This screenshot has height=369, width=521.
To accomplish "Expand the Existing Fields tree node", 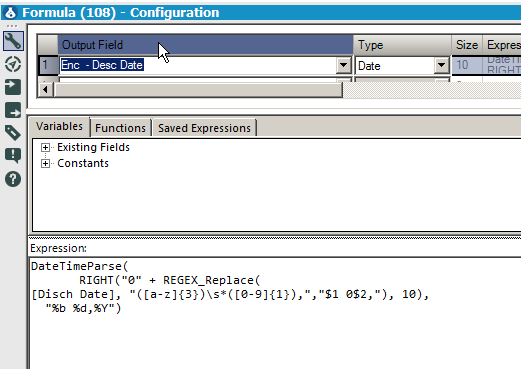I will tap(45, 147).
